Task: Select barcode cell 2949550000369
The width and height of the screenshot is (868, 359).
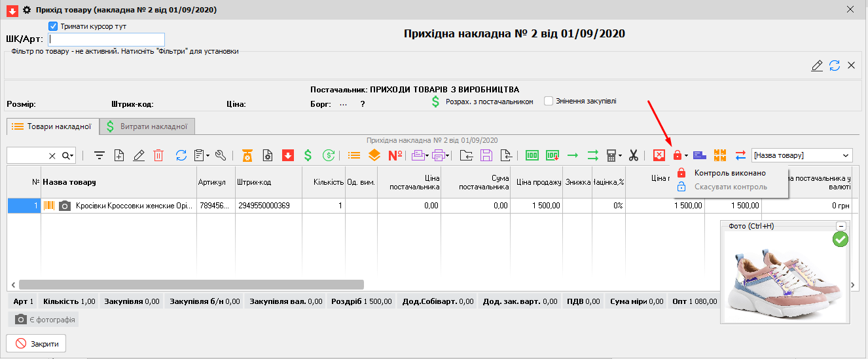Action: 268,206
